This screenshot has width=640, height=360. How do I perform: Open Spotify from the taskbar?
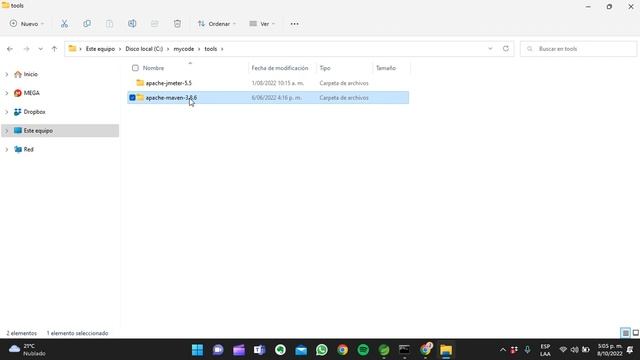coord(363,350)
